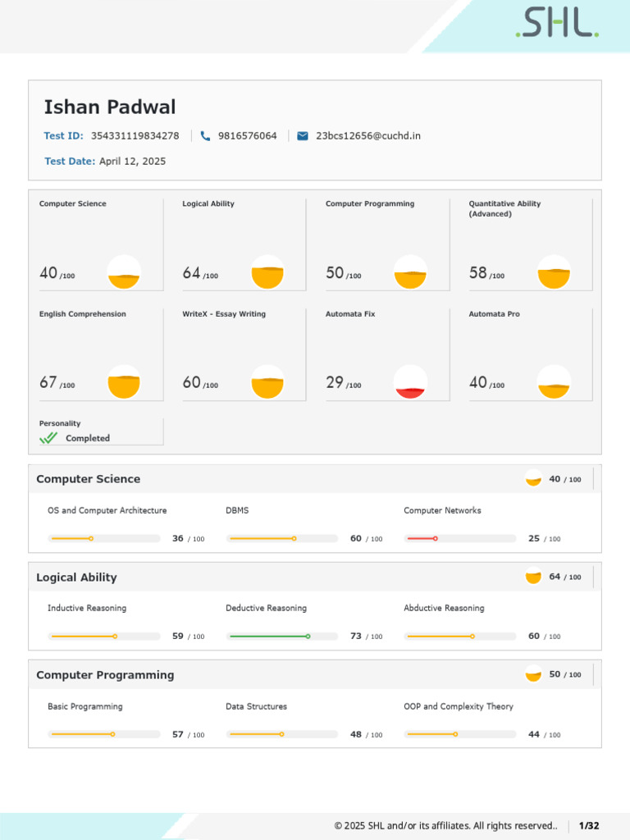
Task: Click the Quantitative Ability gauge icon
Action: pyautogui.click(x=554, y=272)
